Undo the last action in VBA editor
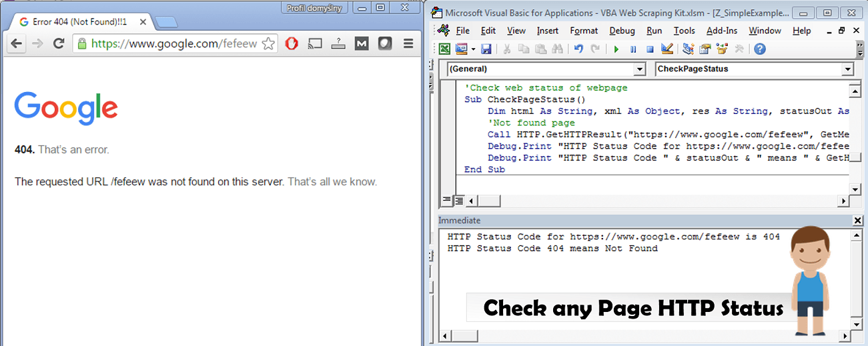The height and width of the screenshot is (346, 868). [578, 49]
